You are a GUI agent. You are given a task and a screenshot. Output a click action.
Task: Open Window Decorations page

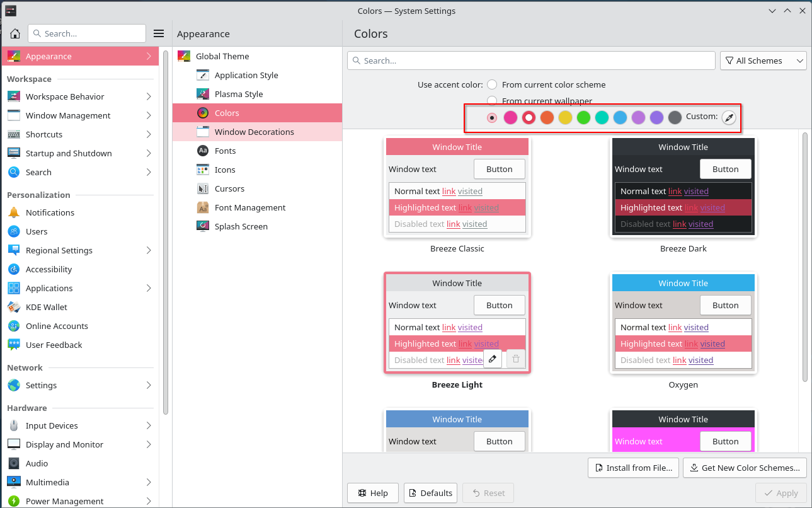pyautogui.click(x=257, y=132)
